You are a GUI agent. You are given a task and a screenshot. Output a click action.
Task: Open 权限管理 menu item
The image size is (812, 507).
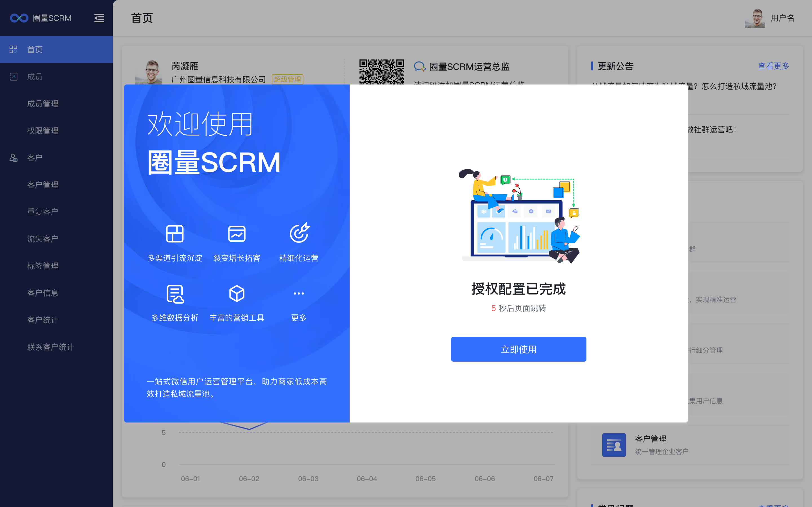point(43,131)
